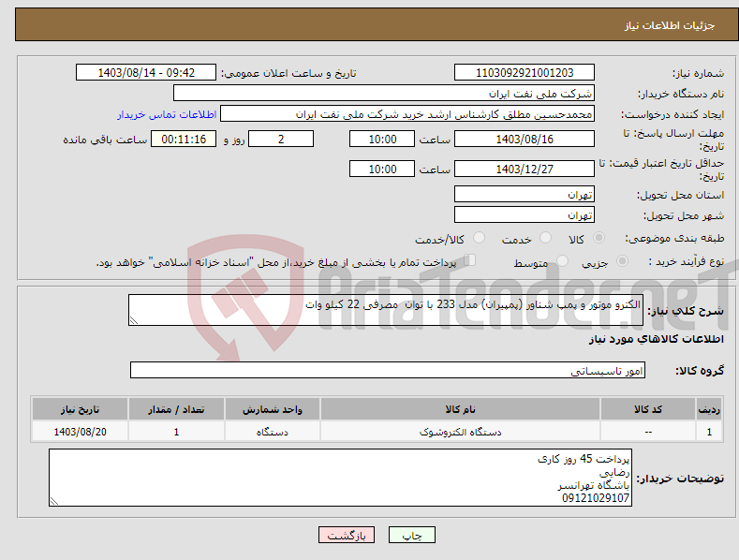The height and width of the screenshot is (560, 739).
Task: Click the buyer name field شرکت ملی نفت ایران
Action: click(x=384, y=94)
